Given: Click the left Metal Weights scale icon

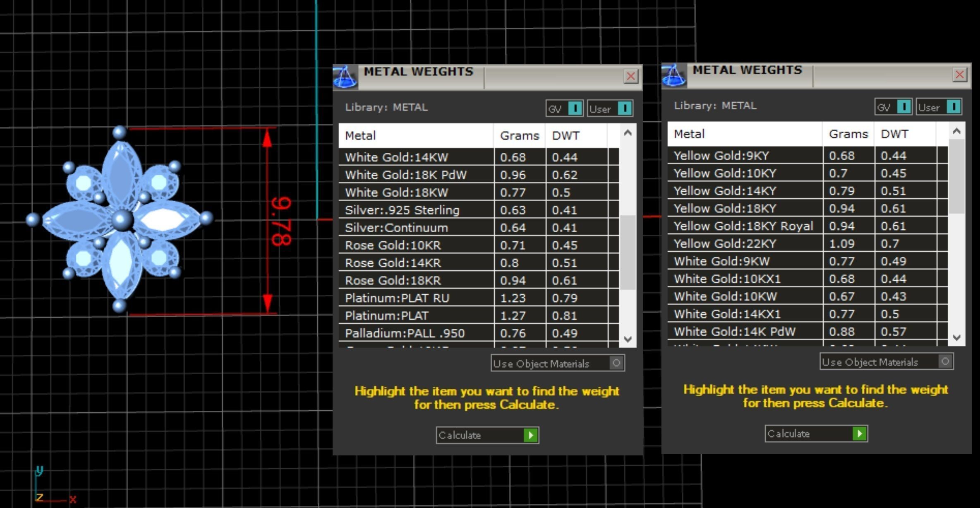Looking at the screenshot, I should [345, 77].
